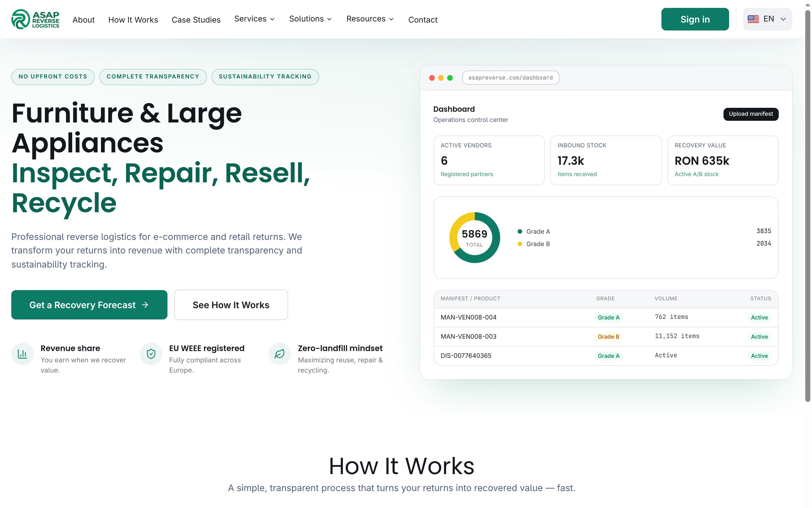The width and height of the screenshot is (812, 508).
Task: Open Case Studies in the navigation
Action: [x=196, y=20]
